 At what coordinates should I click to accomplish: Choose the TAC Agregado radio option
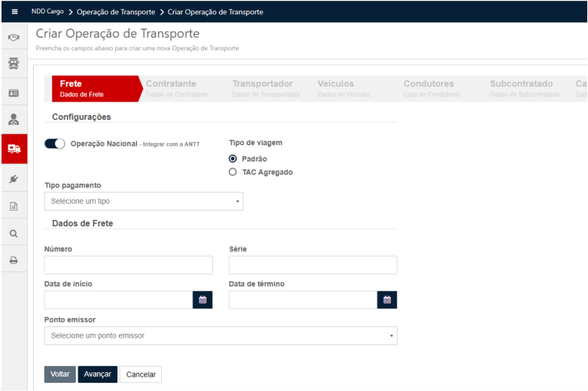click(x=233, y=172)
